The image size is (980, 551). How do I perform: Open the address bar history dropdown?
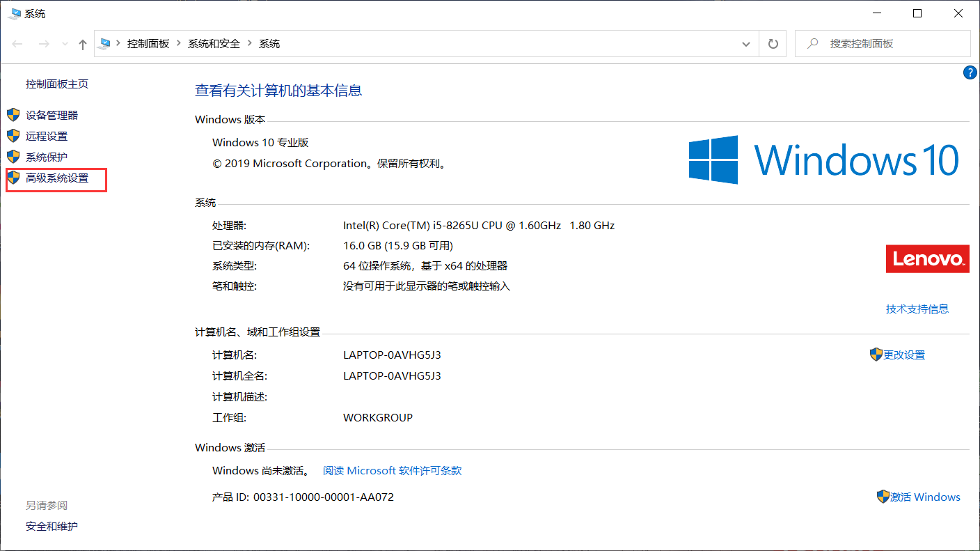pyautogui.click(x=747, y=44)
